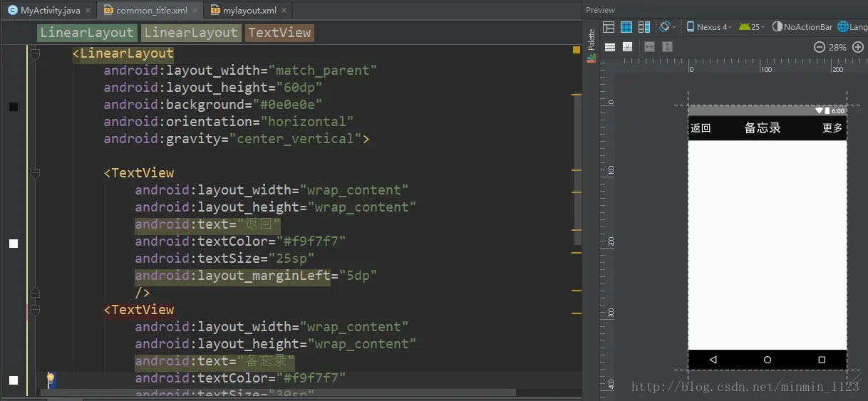868x401 pixels.
Task: Click the recents square in phone preview
Action: coord(822,360)
